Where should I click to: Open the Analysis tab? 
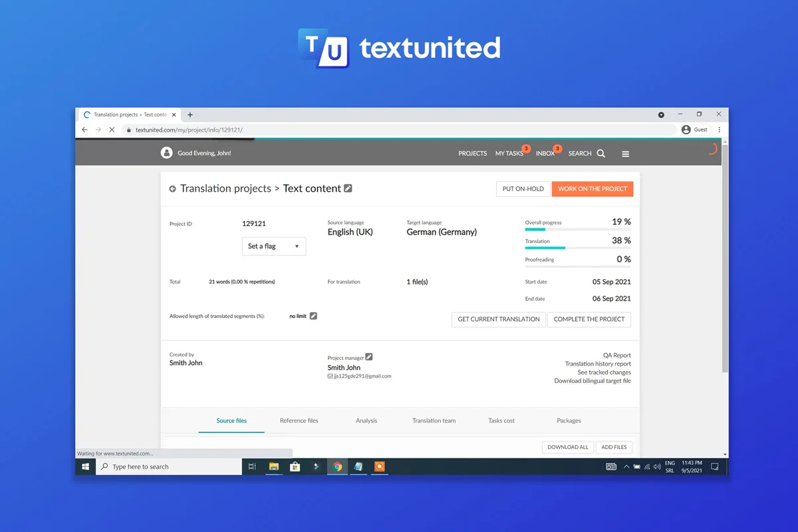[x=366, y=420]
